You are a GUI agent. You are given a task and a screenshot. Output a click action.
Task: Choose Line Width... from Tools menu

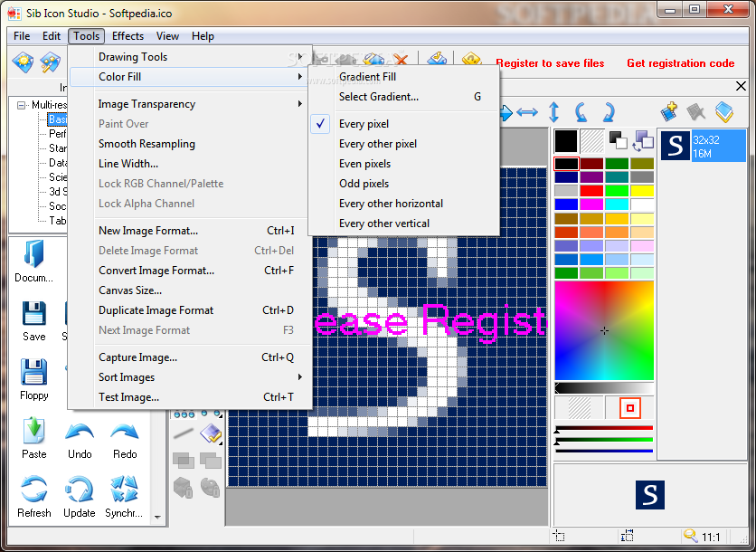(190, 164)
